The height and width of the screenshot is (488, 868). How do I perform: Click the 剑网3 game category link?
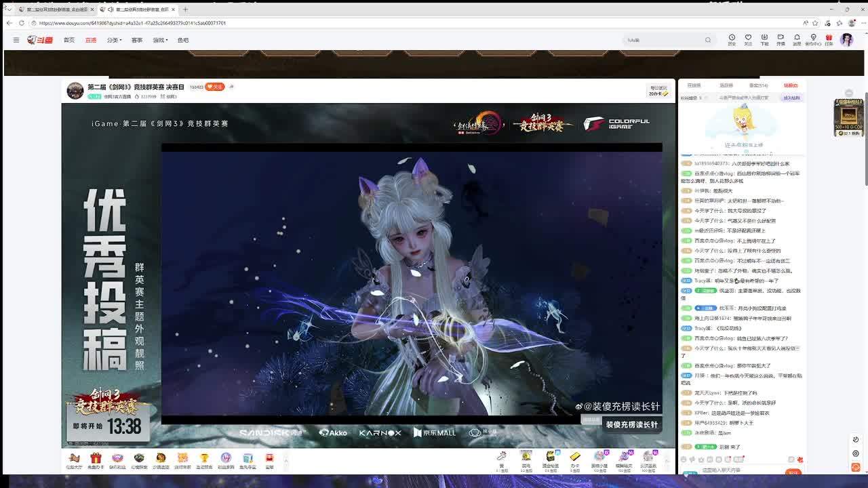169,97
